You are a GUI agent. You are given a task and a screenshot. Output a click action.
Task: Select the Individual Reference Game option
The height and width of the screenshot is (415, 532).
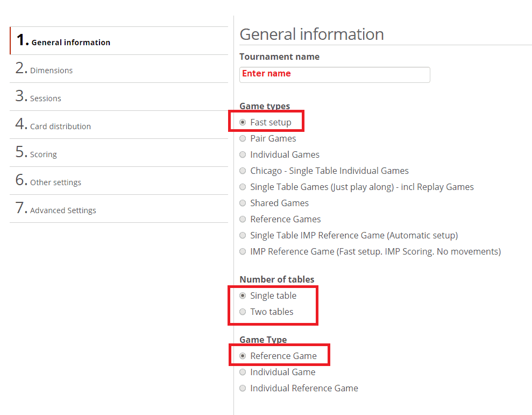[x=243, y=388]
